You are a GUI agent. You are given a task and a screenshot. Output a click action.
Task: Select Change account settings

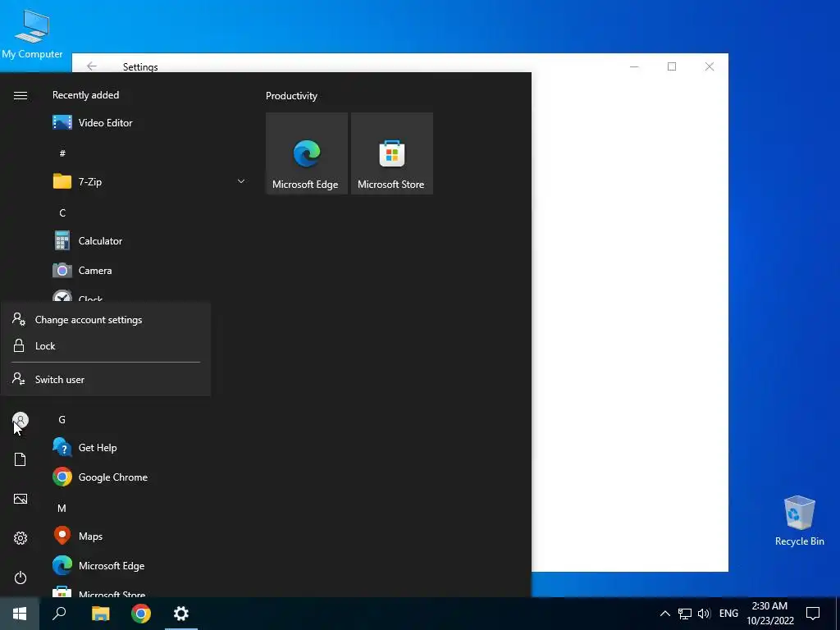pyautogui.click(x=106, y=320)
